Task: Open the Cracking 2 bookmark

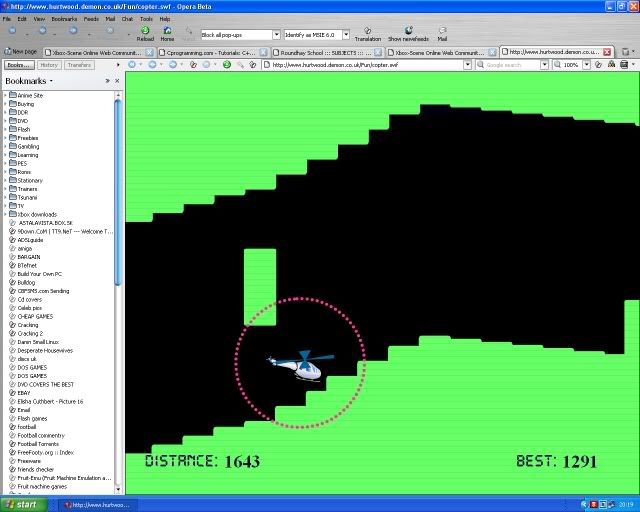Action: 27,333
